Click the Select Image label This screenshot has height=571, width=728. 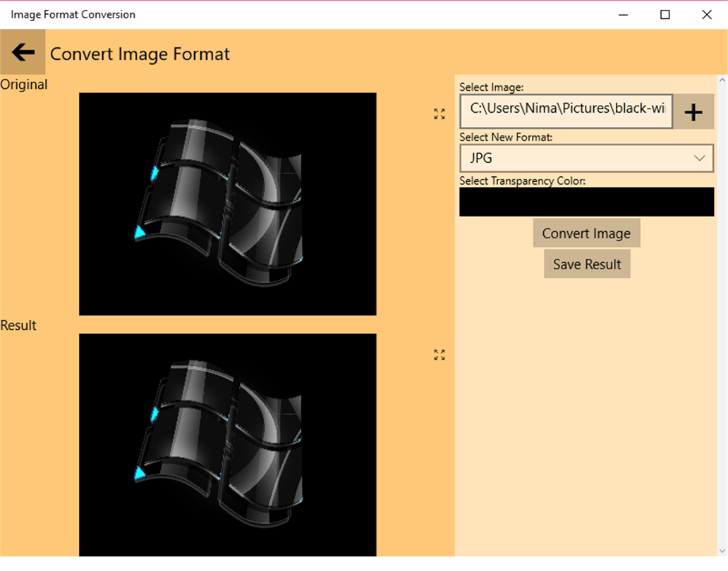(x=491, y=87)
